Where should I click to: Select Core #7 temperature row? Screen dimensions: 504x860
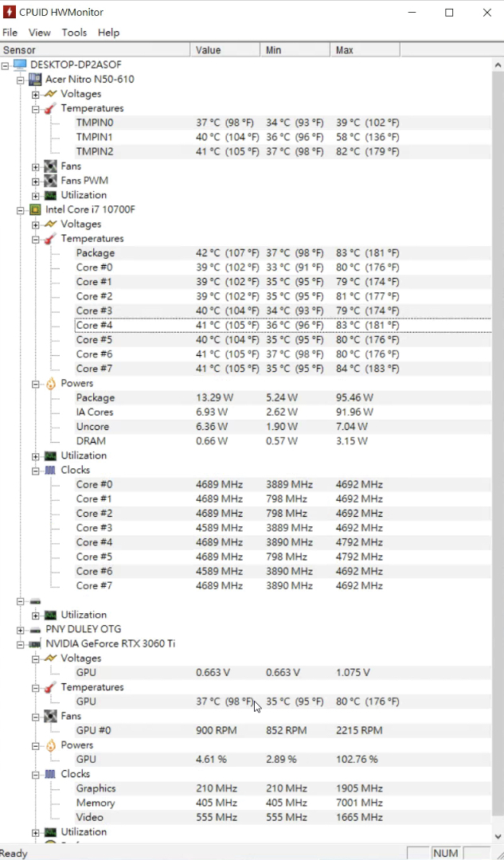click(x=283, y=369)
